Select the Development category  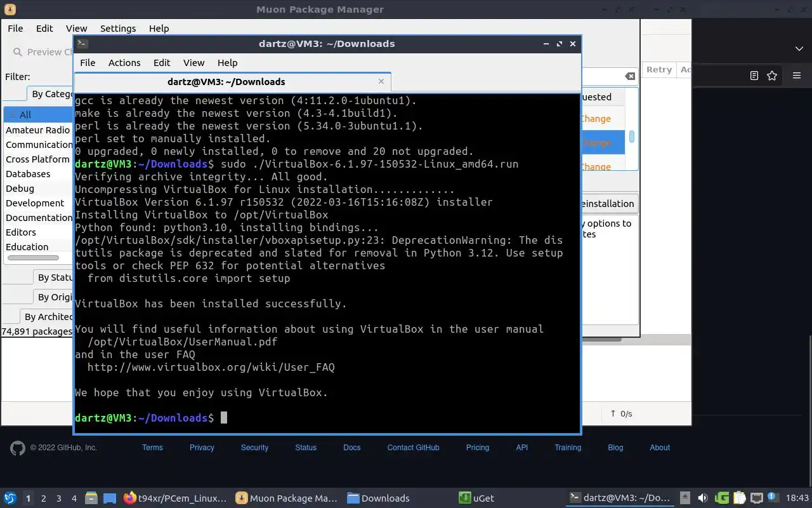click(39, 203)
